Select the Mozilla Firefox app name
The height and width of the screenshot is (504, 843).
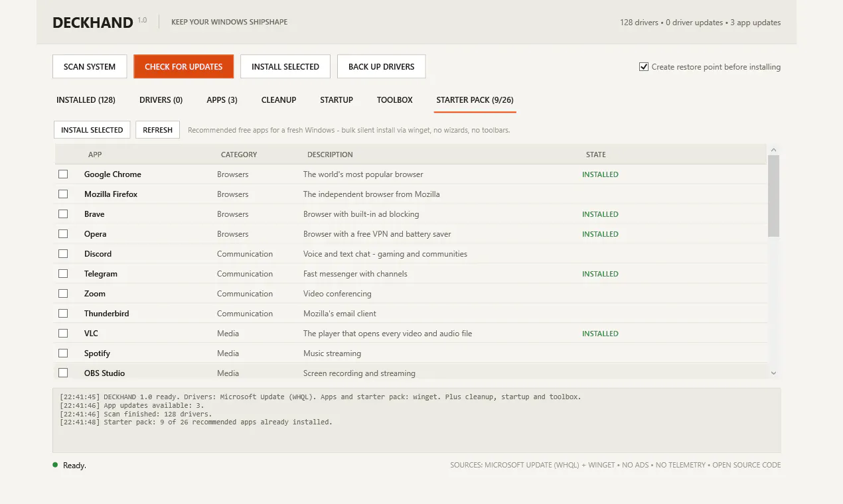click(111, 194)
